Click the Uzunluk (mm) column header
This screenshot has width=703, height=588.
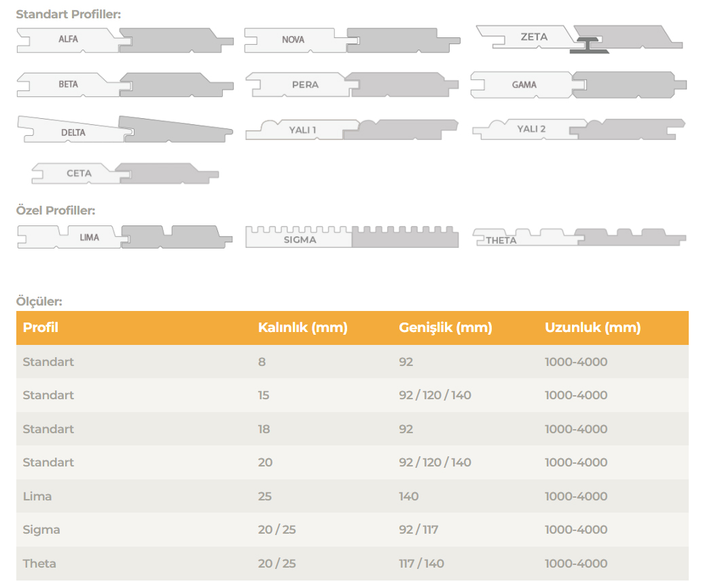pyautogui.click(x=592, y=328)
